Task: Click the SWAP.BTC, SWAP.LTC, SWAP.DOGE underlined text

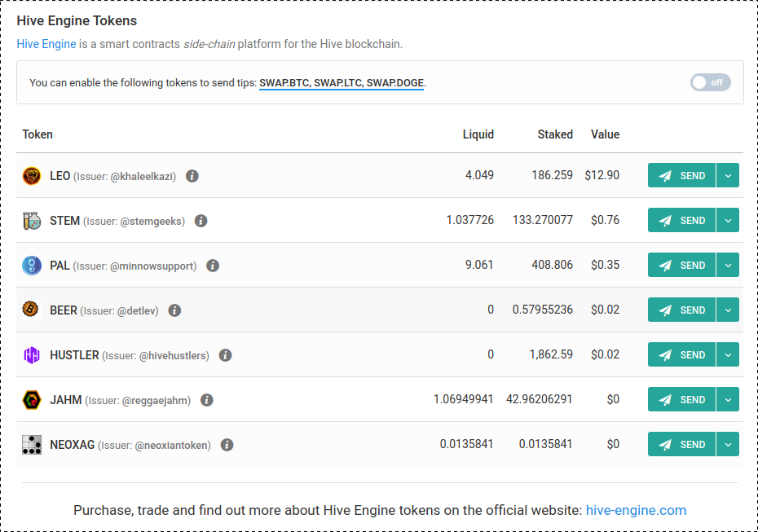Action: (342, 82)
